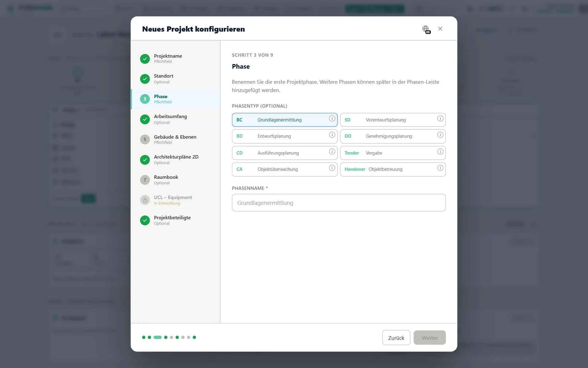Click the Weiter button

[x=429, y=338]
